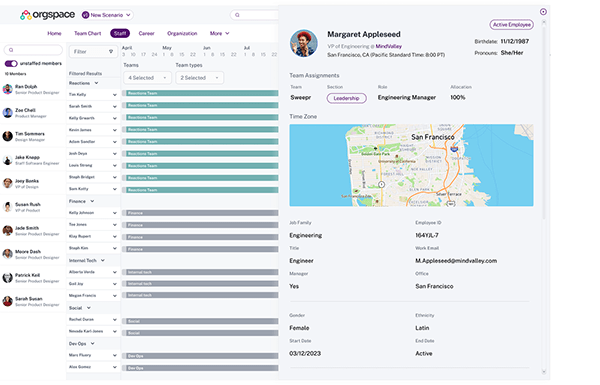
Task: Click the member search field
Action: [33, 50]
